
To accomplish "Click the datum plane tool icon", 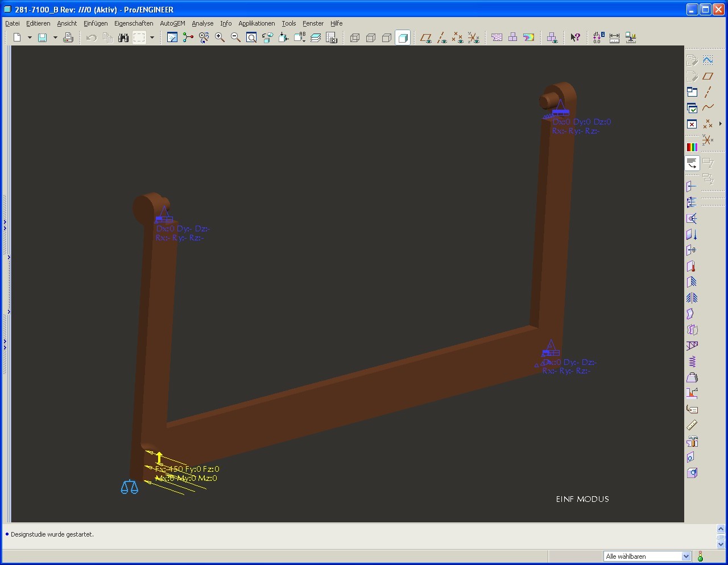I will [708, 76].
